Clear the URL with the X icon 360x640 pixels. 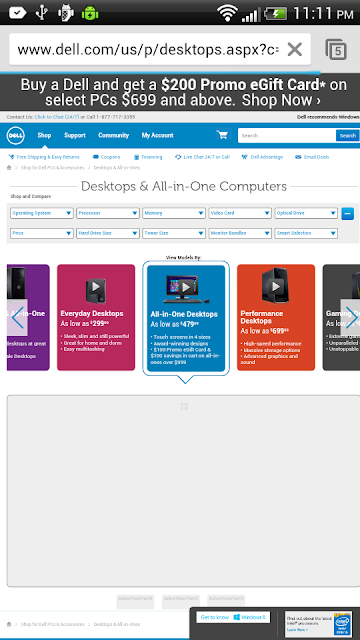294,49
